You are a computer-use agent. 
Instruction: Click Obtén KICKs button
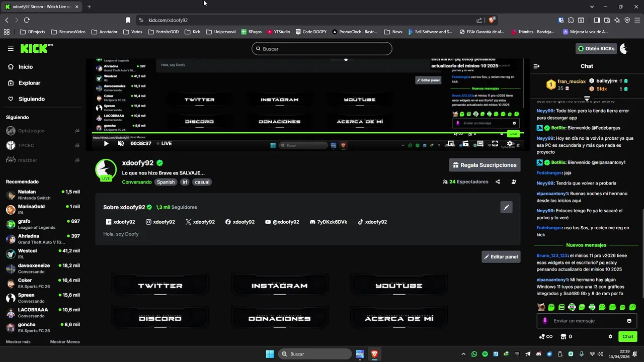[597, 49]
